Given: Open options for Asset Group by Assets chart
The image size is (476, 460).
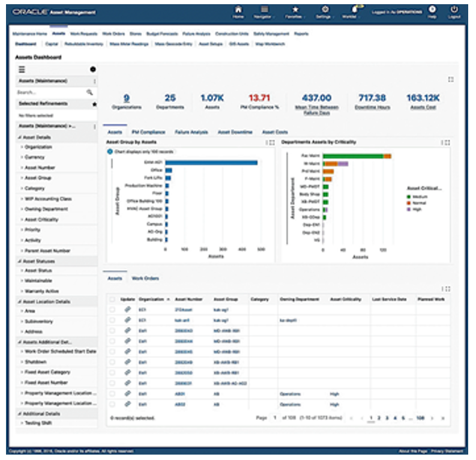Looking at the screenshot, I should (x=267, y=142).
